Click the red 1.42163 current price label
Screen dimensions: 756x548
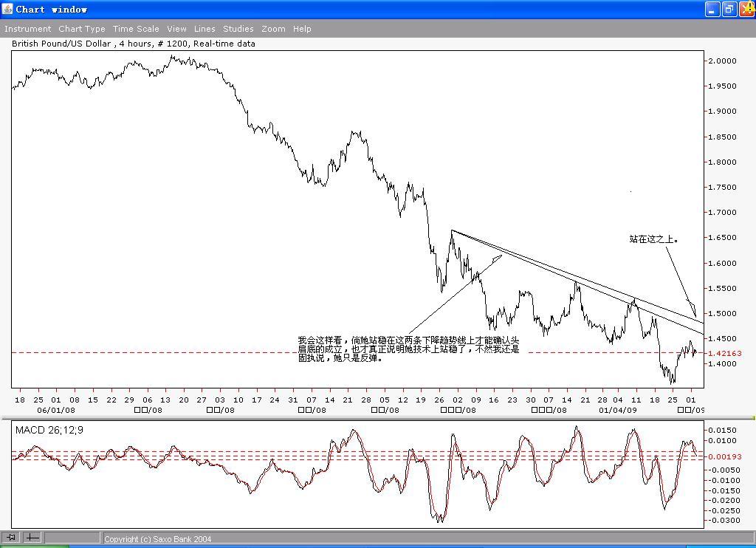pos(725,353)
